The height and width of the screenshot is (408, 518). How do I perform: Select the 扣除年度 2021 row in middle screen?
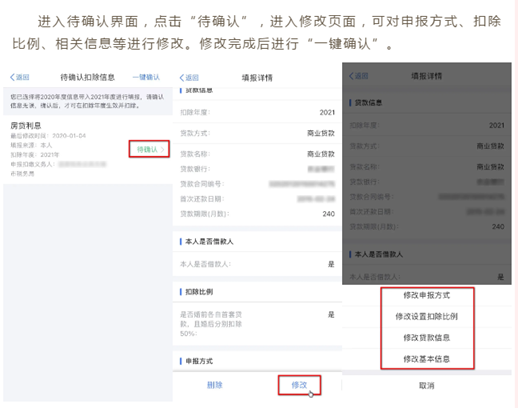point(257,113)
